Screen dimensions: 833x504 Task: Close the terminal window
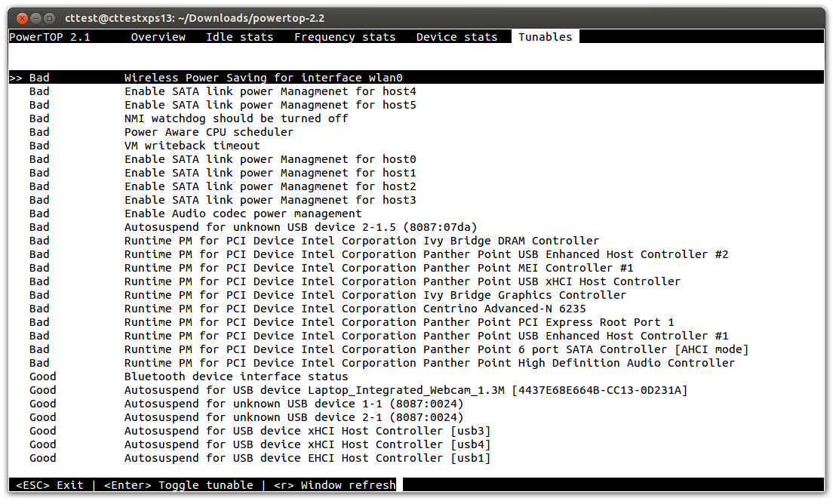[23, 19]
